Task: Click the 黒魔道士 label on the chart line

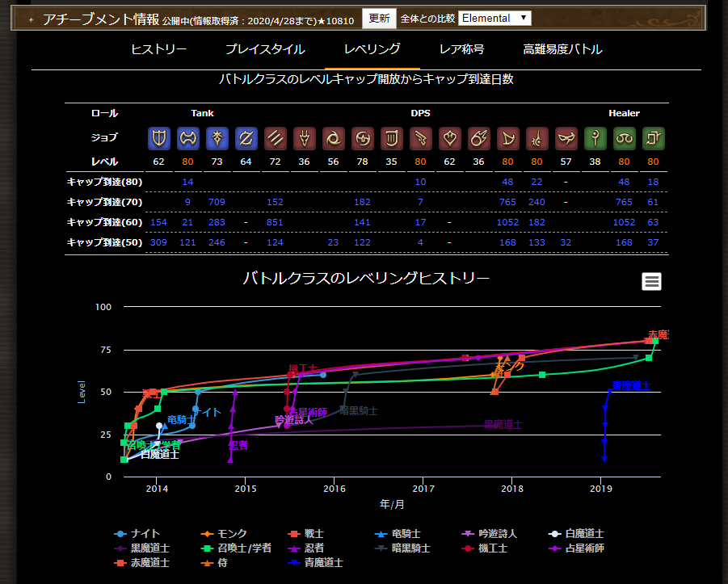Action: point(503,424)
